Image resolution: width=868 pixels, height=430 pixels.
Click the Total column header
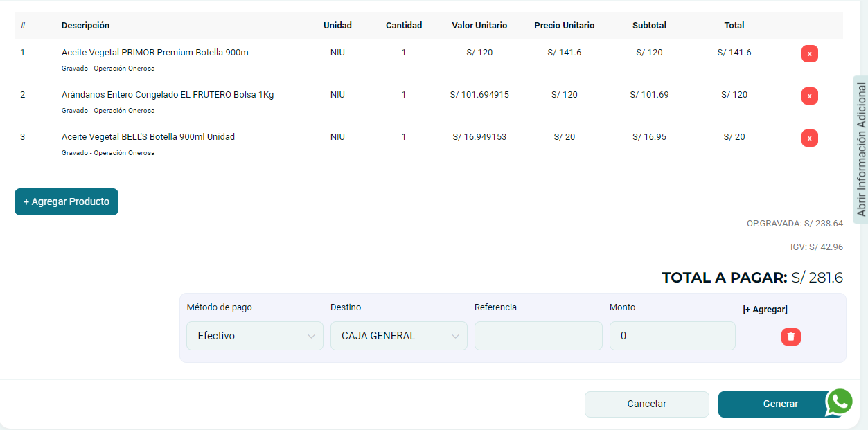point(734,26)
